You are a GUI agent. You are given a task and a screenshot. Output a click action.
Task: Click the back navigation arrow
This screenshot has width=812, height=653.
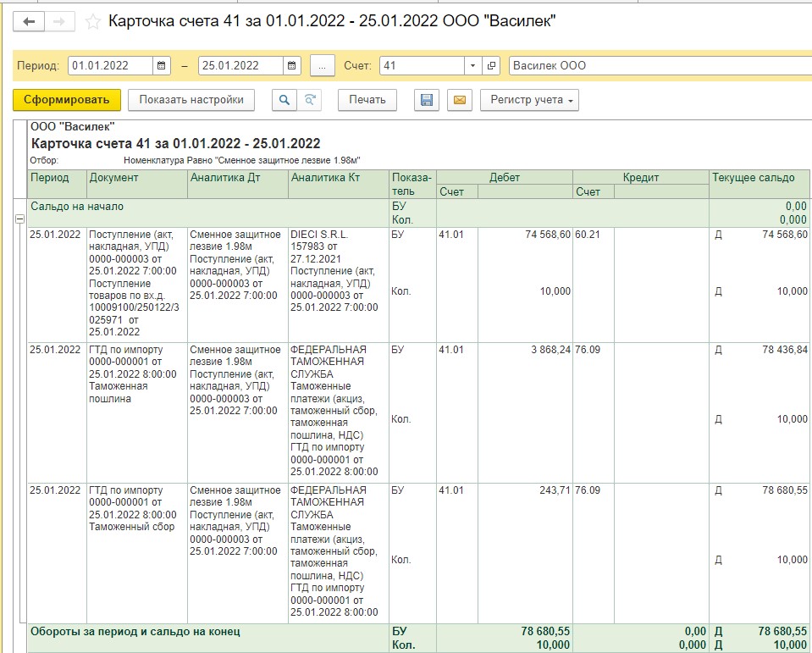pyautogui.click(x=29, y=21)
